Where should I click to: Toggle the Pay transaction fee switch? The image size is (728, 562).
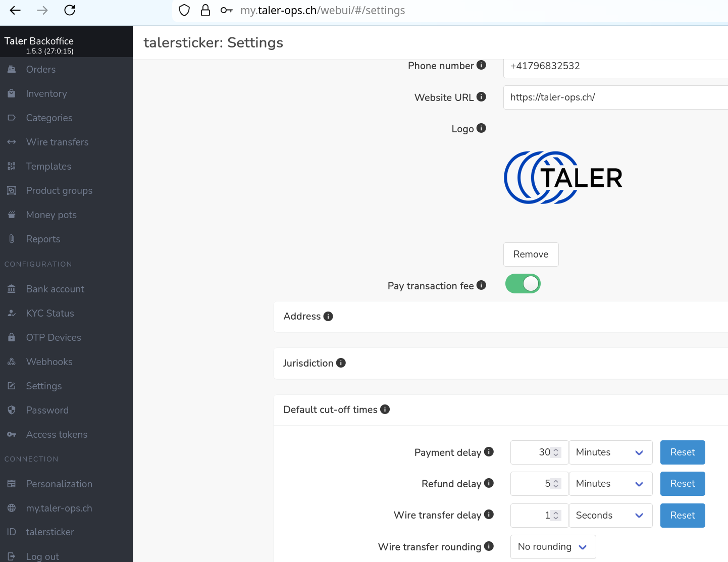click(x=523, y=284)
